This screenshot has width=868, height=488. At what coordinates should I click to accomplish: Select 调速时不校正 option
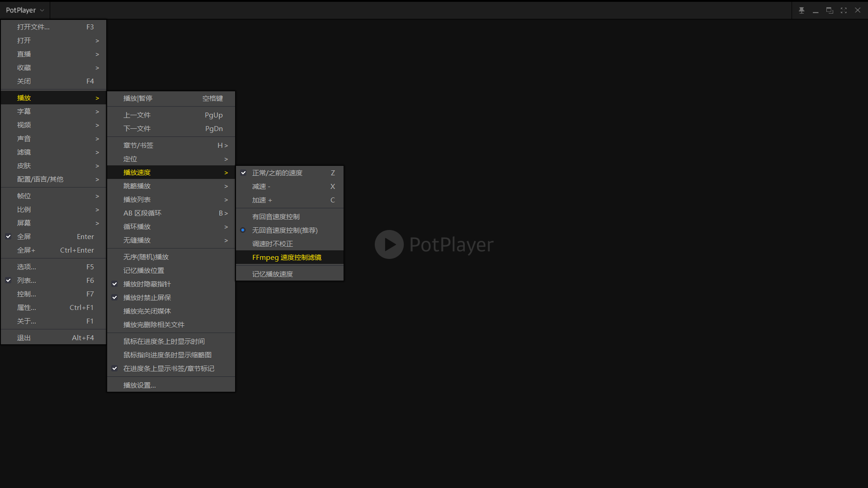[x=290, y=244]
